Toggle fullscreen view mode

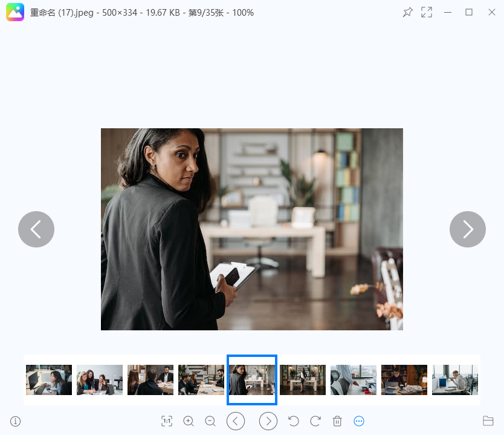pyautogui.click(x=427, y=12)
